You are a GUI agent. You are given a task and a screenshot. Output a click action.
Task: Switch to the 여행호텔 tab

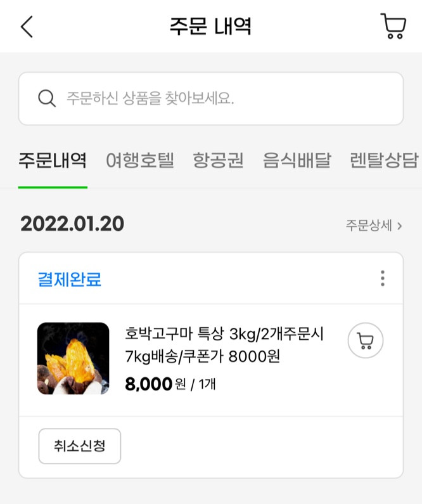pos(140,160)
